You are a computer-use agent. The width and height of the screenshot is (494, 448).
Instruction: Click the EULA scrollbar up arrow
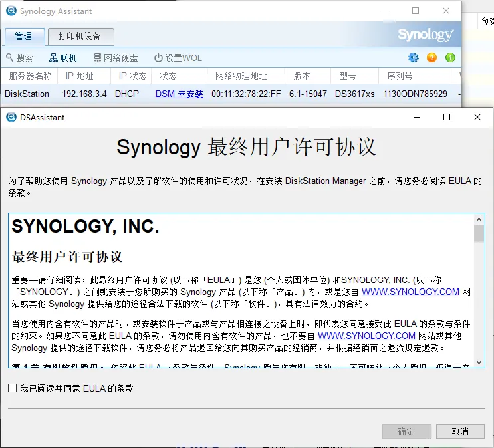click(479, 219)
